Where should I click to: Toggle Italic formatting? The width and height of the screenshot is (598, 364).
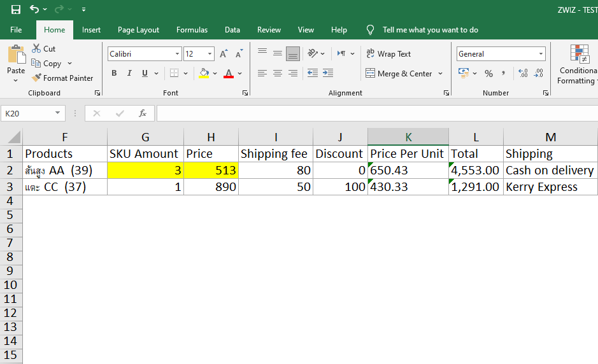(x=129, y=73)
